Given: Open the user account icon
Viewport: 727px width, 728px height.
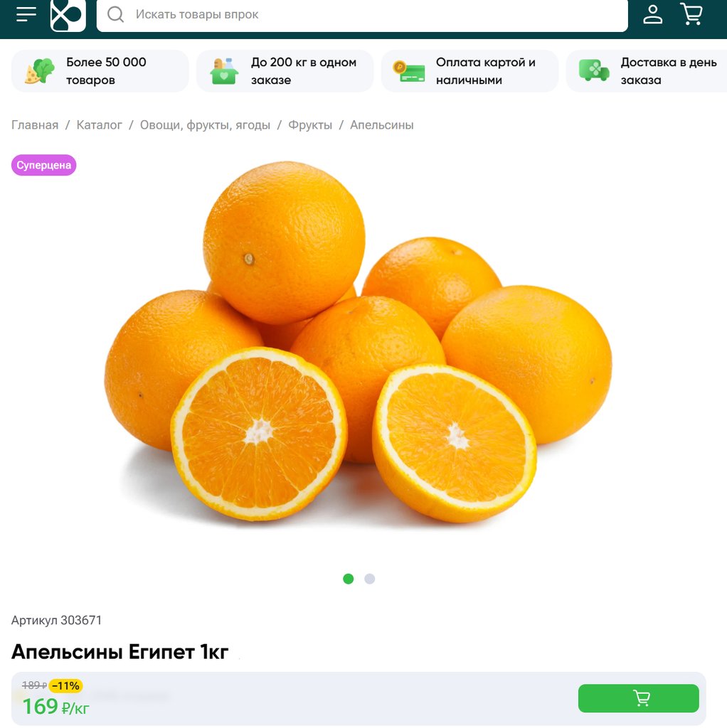Looking at the screenshot, I should pyautogui.click(x=652, y=14).
